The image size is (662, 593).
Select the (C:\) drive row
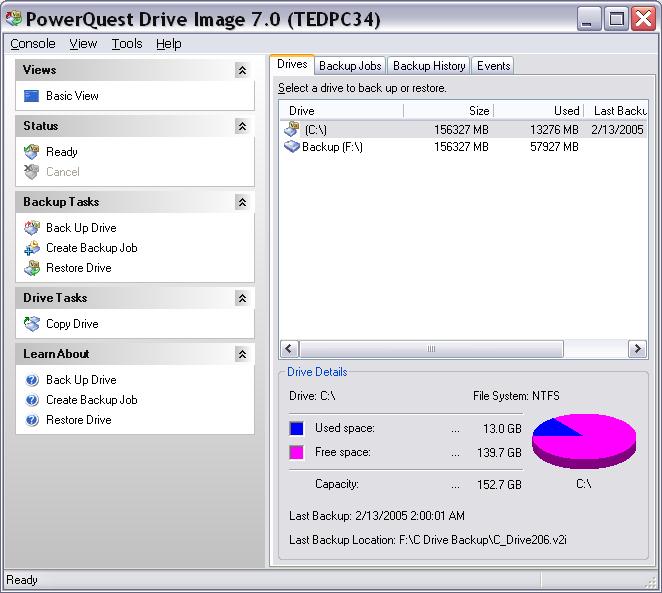(463, 130)
